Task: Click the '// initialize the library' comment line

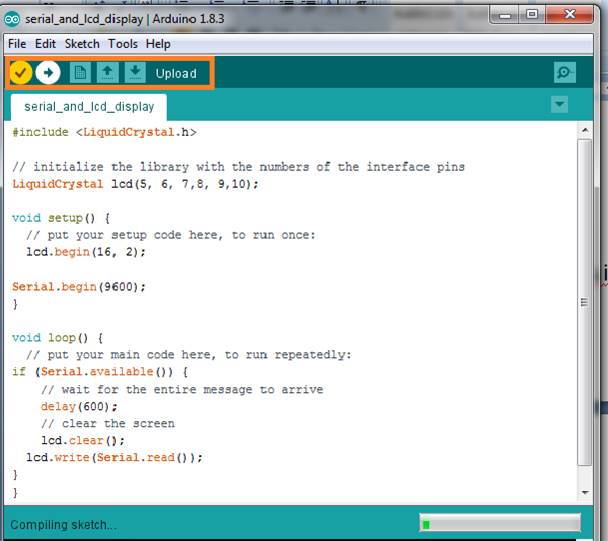Action: click(x=238, y=167)
